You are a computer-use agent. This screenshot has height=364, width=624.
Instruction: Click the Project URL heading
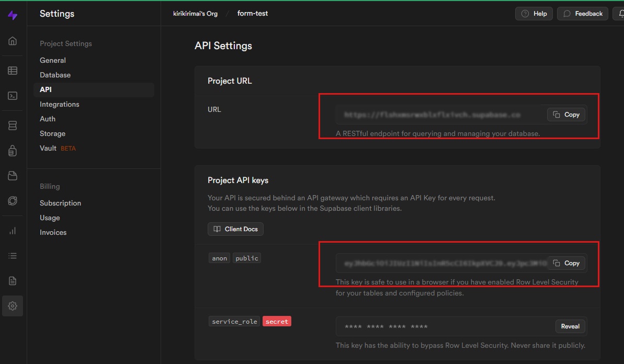tap(230, 81)
